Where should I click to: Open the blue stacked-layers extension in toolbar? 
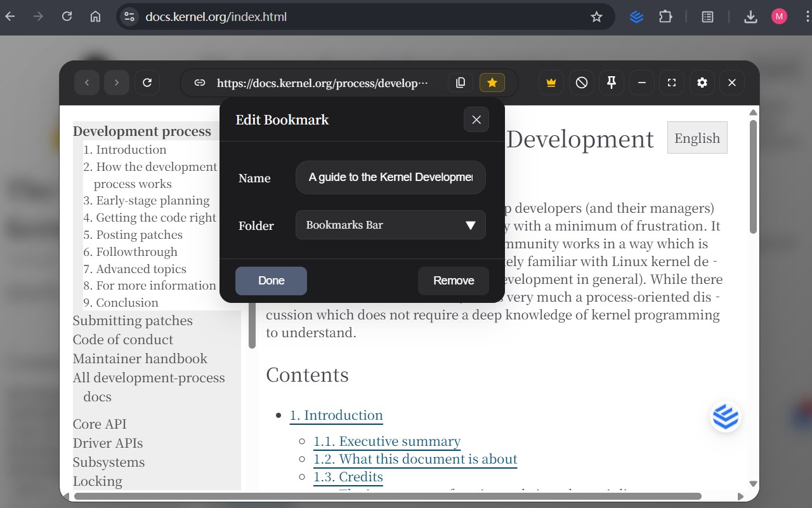(x=636, y=17)
